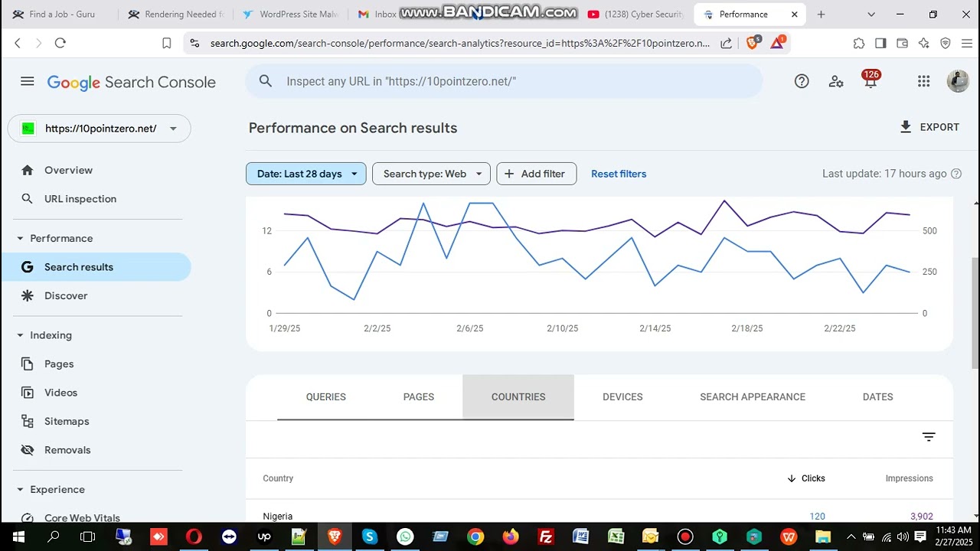This screenshot has height=551, width=980.
Task: Show hidden system tray icons
Action: click(851, 536)
